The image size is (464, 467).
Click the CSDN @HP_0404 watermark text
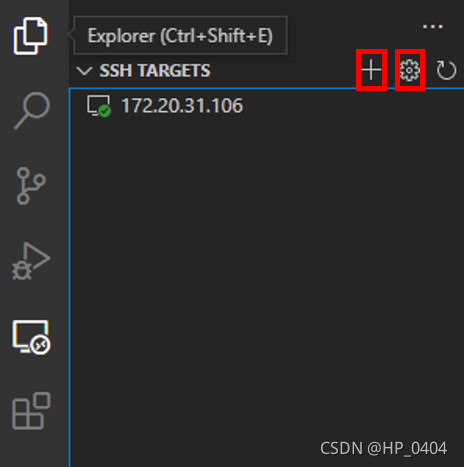pos(383,448)
